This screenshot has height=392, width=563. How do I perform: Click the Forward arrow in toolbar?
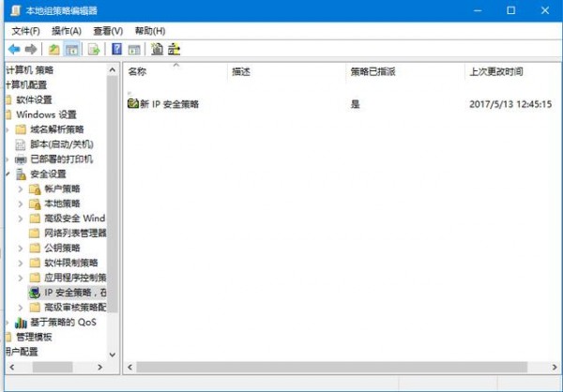tap(31, 49)
